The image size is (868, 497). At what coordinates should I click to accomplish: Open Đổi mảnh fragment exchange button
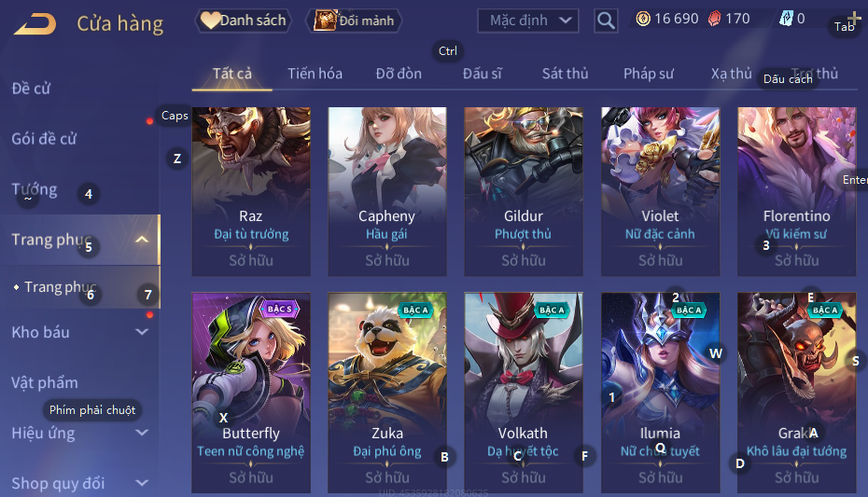(x=354, y=21)
